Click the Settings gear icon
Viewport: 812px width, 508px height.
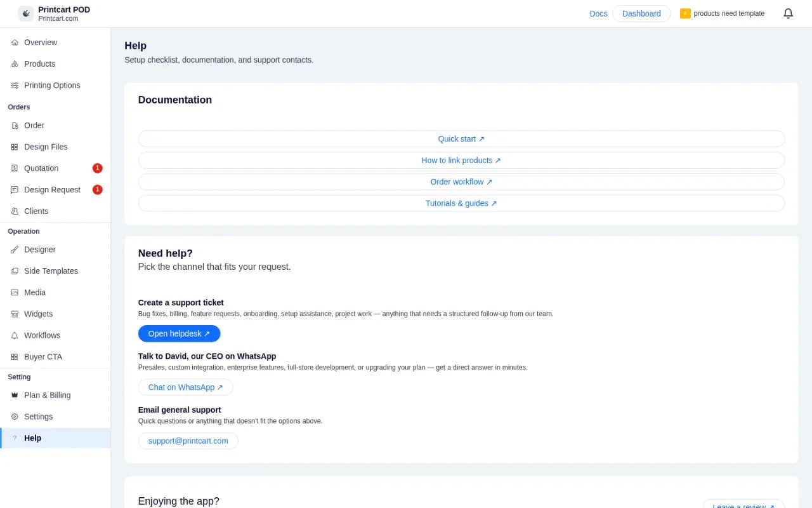(x=15, y=417)
